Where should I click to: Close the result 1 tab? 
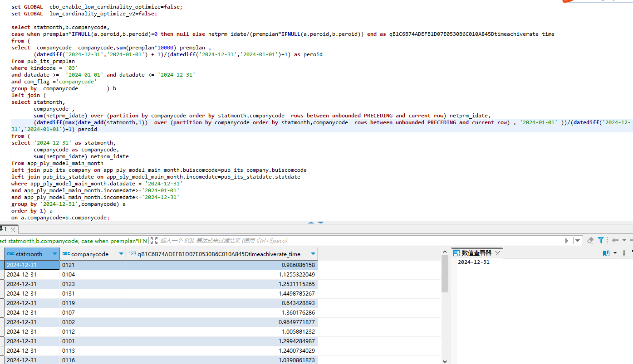coord(13,230)
